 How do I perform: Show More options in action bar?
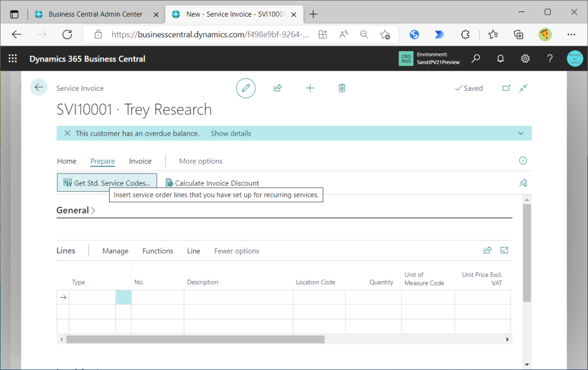(x=200, y=161)
